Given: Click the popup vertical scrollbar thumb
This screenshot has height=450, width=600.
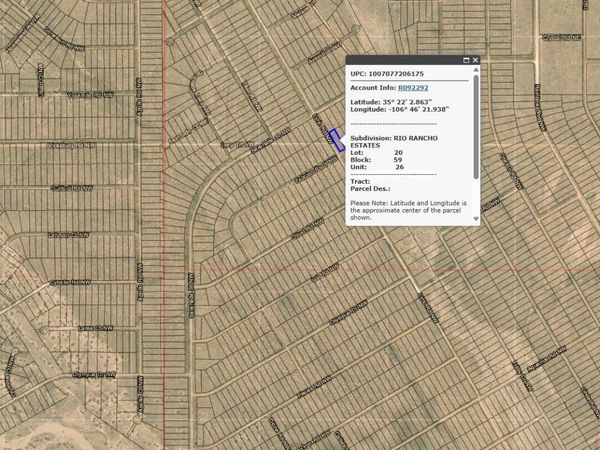Looking at the screenshot, I should [x=476, y=127].
